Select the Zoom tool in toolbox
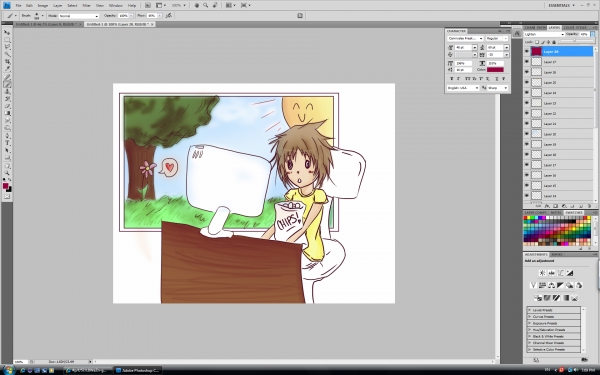Image resolution: width=600 pixels, height=375 pixels. (x=7, y=173)
